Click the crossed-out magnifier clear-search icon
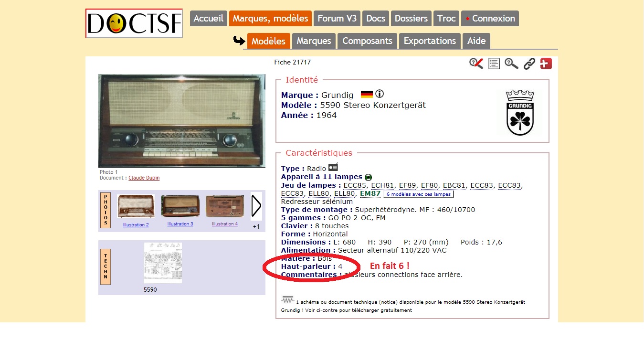644x340 pixels. (476, 64)
